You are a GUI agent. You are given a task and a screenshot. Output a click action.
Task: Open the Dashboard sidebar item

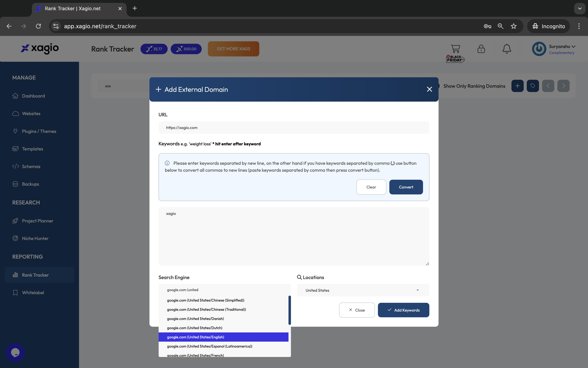28,96
